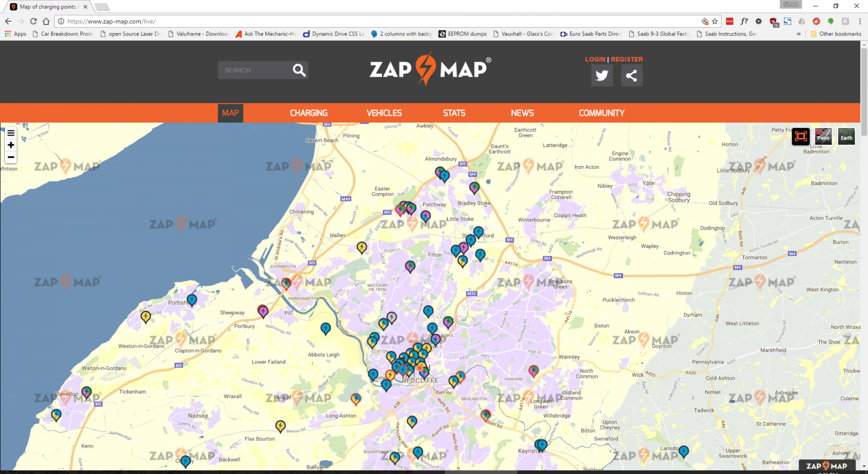Select the blue charging pin at Portishead
The width and height of the screenshot is (868, 474).
coord(192,299)
